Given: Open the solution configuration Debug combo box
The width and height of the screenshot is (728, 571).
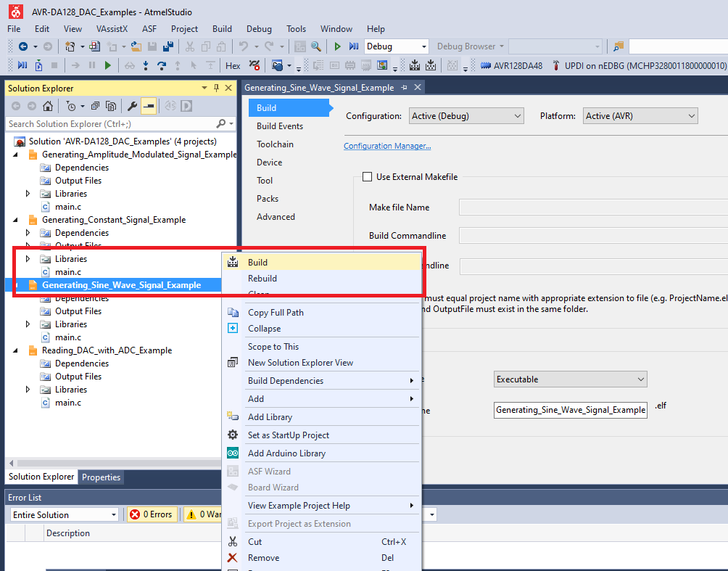Looking at the screenshot, I should pos(396,46).
